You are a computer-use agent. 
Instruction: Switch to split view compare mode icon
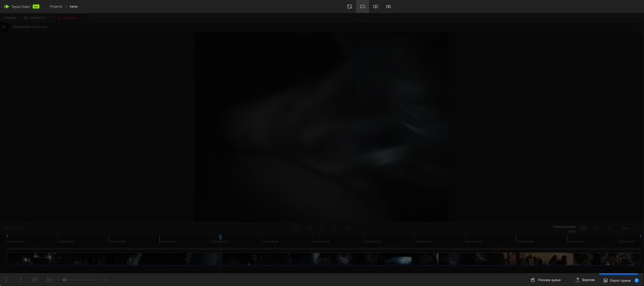[x=375, y=7]
